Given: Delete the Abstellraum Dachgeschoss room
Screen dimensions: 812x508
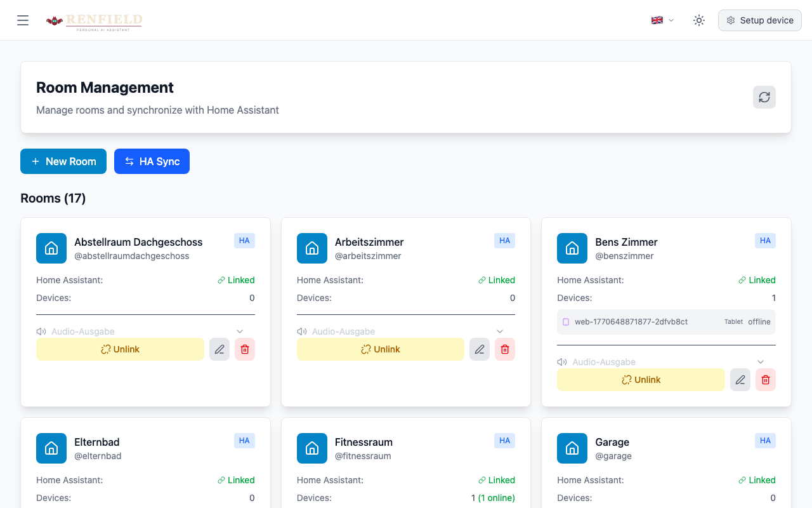Looking at the screenshot, I should pyautogui.click(x=245, y=349).
